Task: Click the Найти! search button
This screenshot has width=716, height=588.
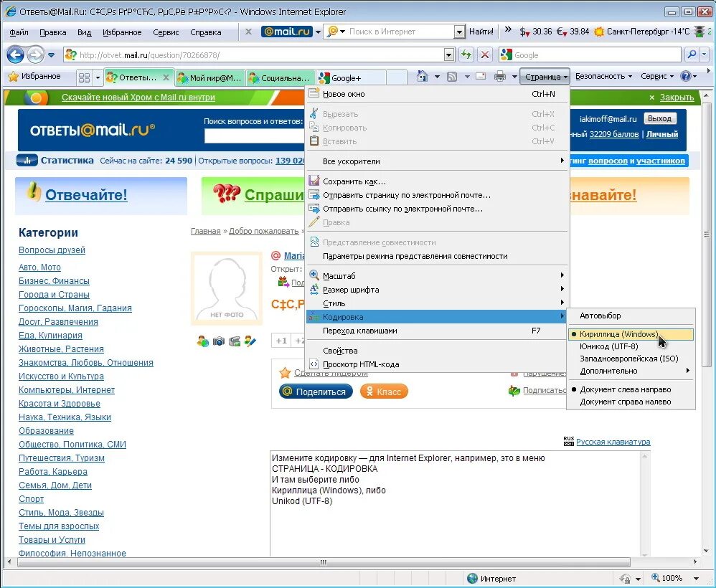Action: [481, 32]
